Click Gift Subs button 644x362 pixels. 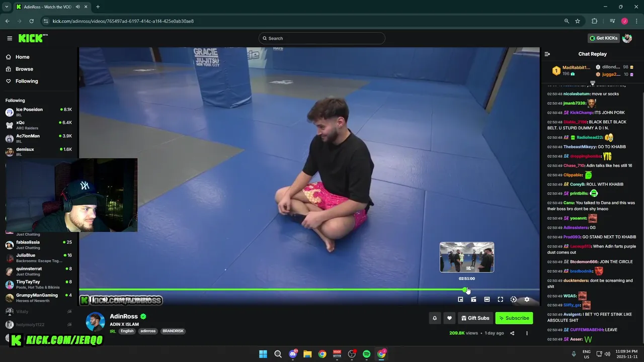[475, 318]
